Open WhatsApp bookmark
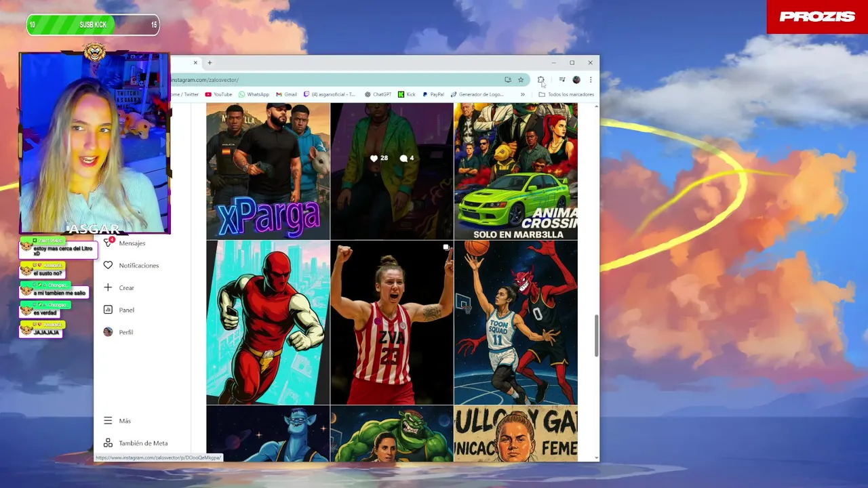Screen dimensions: 868x488 pyautogui.click(x=254, y=95)
